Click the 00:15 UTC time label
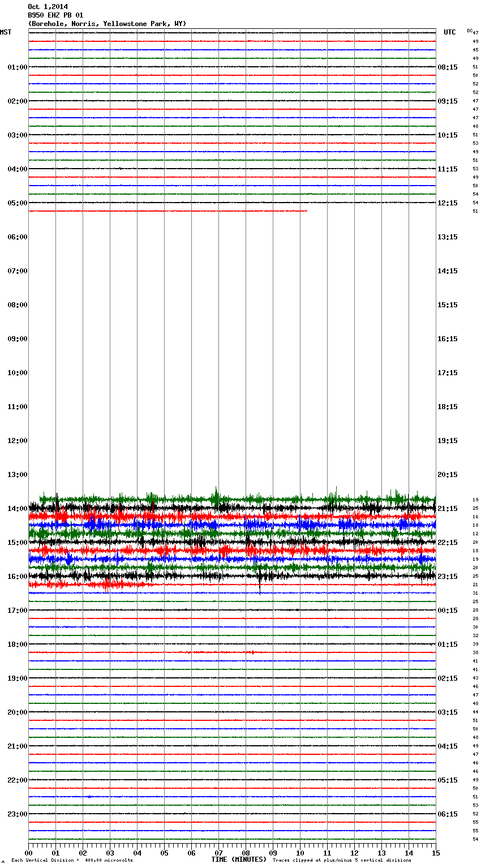 tap(448, 611)
